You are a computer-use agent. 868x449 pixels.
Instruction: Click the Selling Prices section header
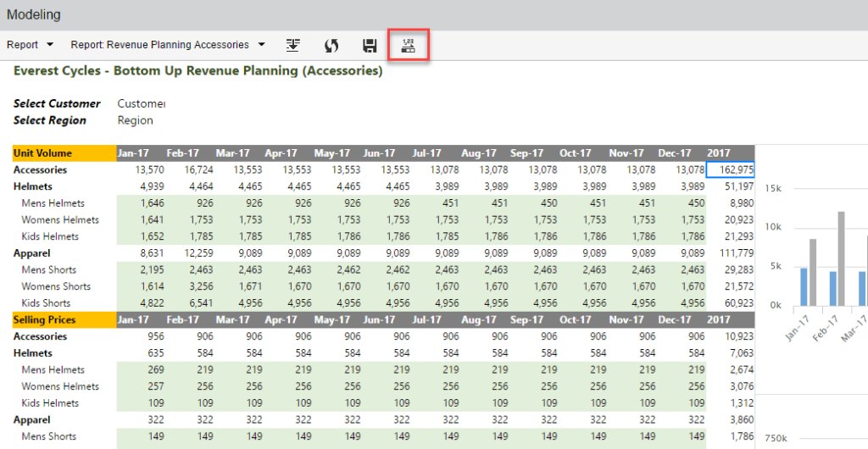pos(64,319)
